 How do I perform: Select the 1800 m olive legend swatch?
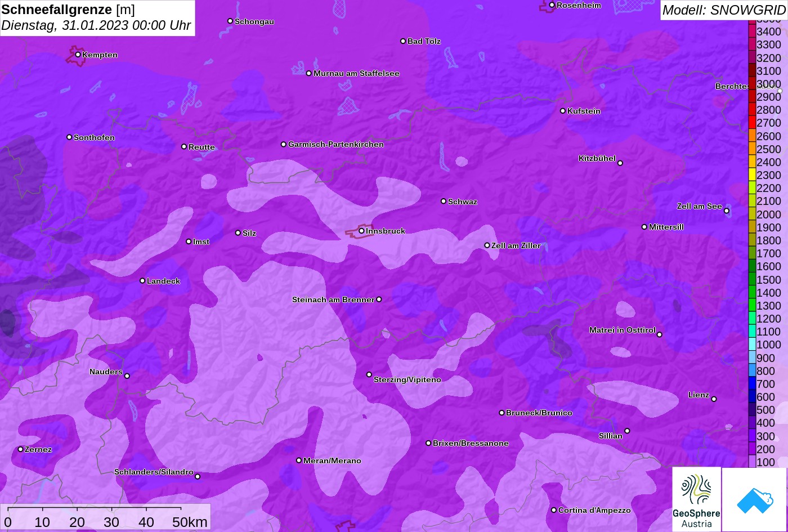(752, 240)
